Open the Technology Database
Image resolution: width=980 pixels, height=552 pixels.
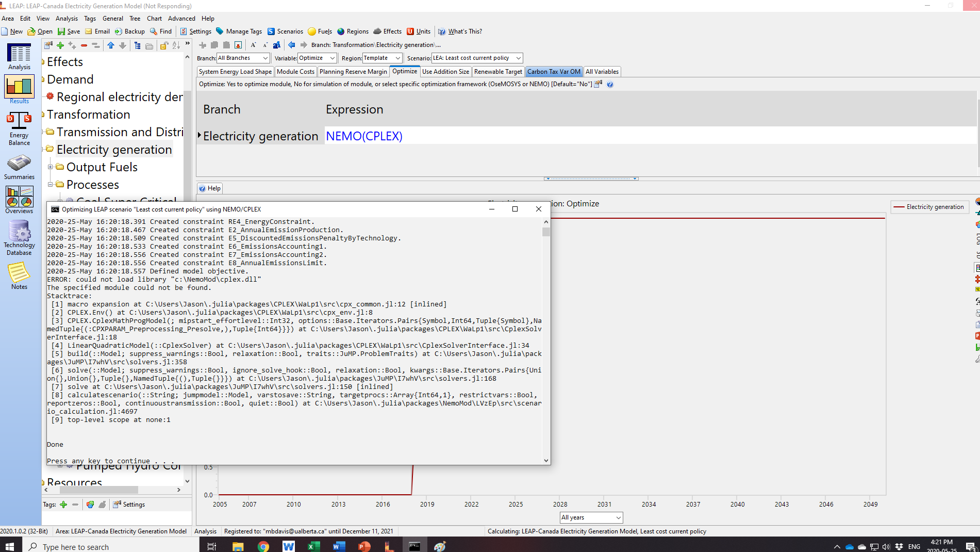[19, 238]
